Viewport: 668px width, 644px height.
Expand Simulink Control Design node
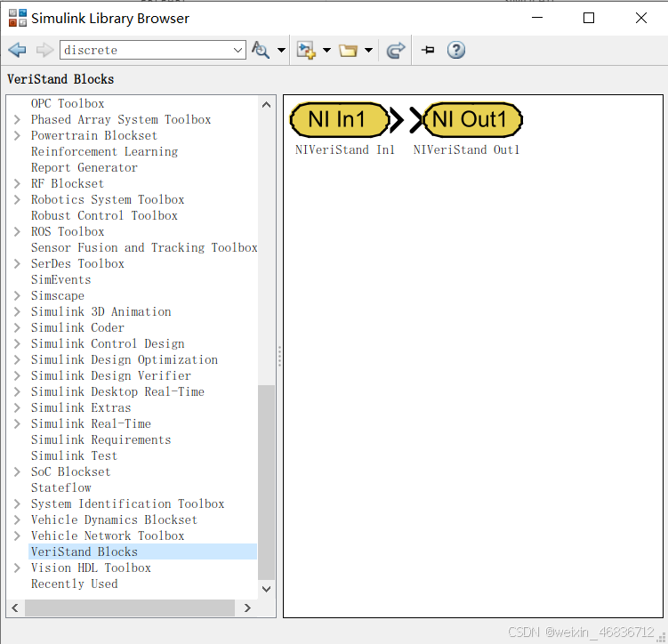pyautogui.click(x=17, y=343)
